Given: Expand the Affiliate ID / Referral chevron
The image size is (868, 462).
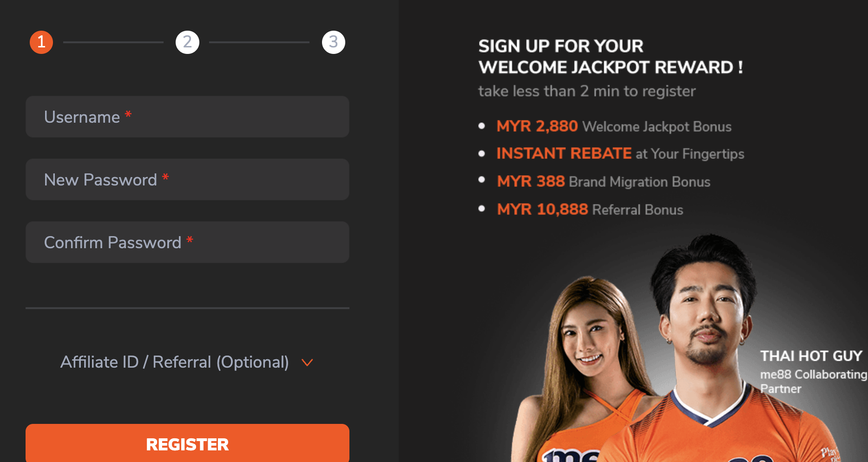Looking at the screenshot, I should [307, 363].
